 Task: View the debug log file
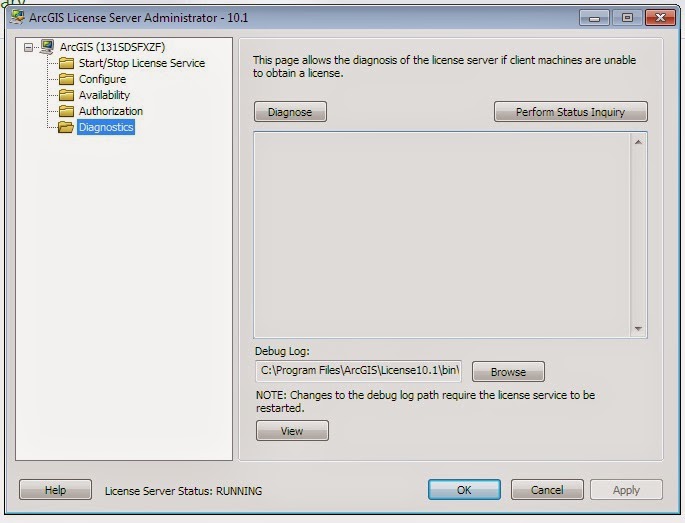click(x=292, y=431)
